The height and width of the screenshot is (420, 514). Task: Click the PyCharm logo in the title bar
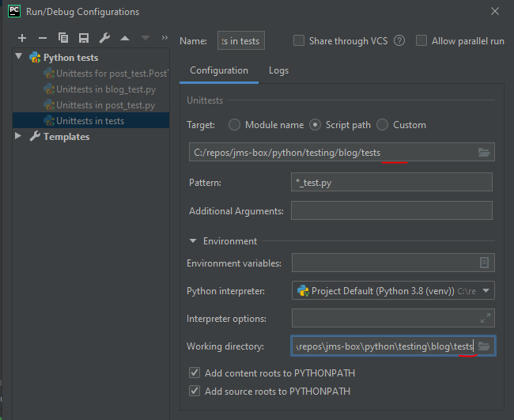(x=14, y=11)
